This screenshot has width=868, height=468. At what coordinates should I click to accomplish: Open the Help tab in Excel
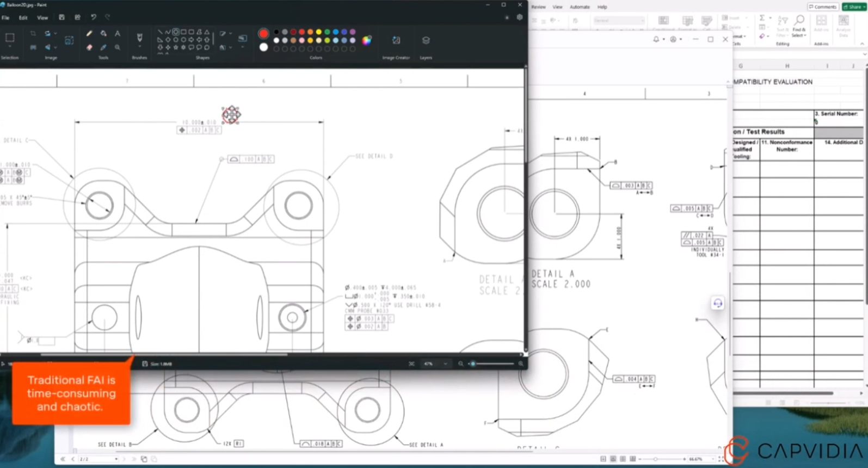tap(602, 7)
